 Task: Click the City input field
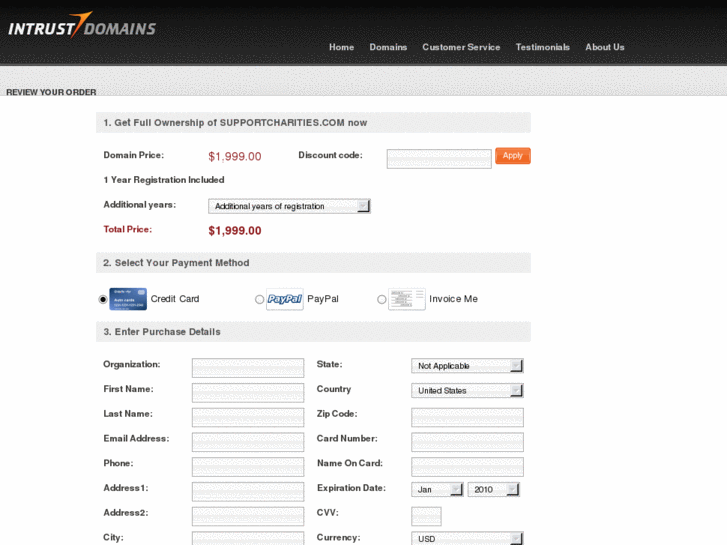click(x=248, y=539)
